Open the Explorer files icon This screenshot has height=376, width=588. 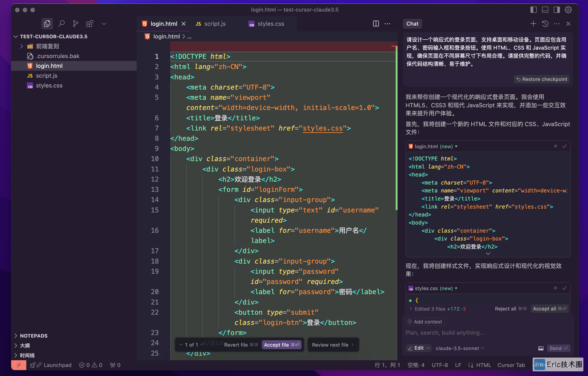(x=47, y=24)
